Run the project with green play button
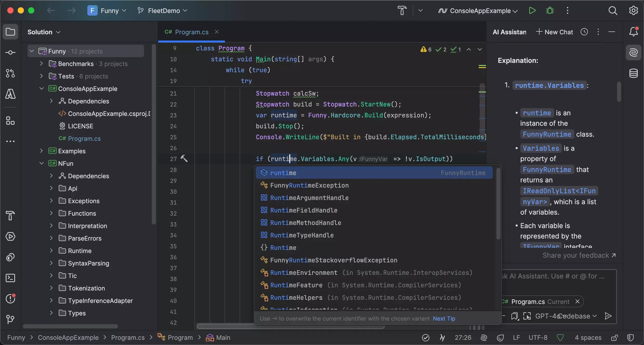This screenshot has height=345, width=644. pos(532,10)
